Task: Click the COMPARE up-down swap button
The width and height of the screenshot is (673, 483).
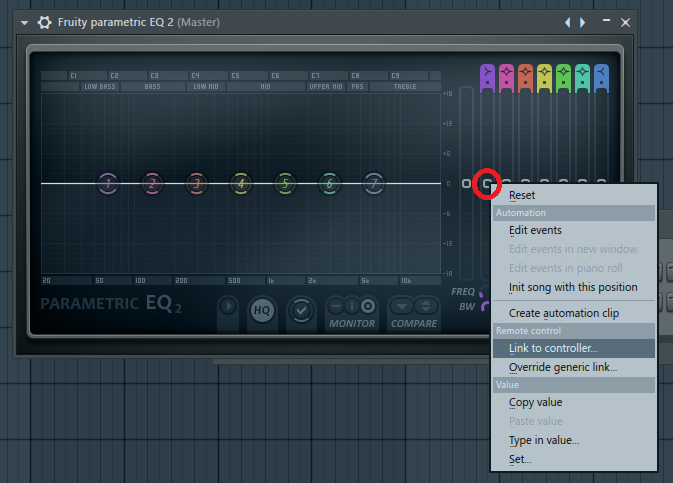Action: (426, 306)
